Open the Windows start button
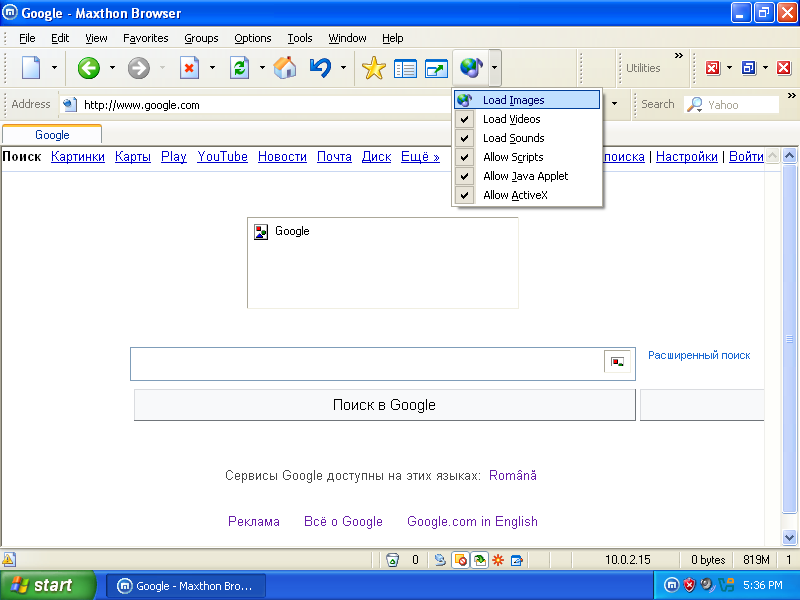Viewport: 800px width, 600px height. coord(47,585)
